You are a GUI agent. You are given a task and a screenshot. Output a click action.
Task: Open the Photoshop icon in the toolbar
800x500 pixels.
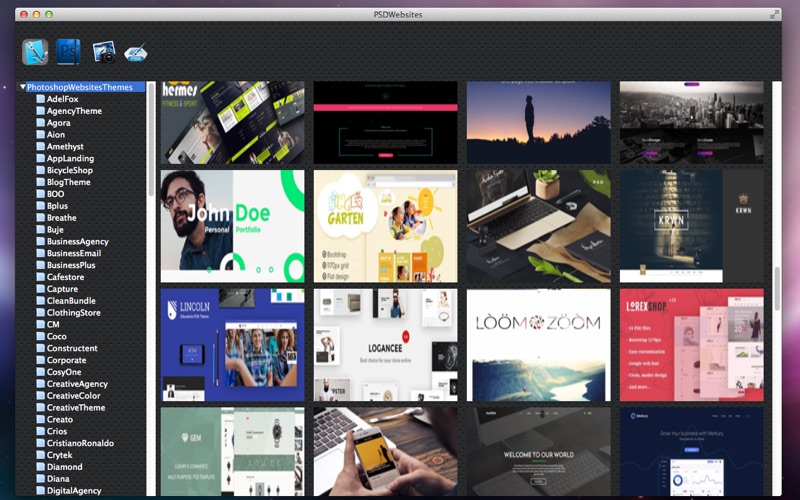pyautogui.click(x=68, y=52)
